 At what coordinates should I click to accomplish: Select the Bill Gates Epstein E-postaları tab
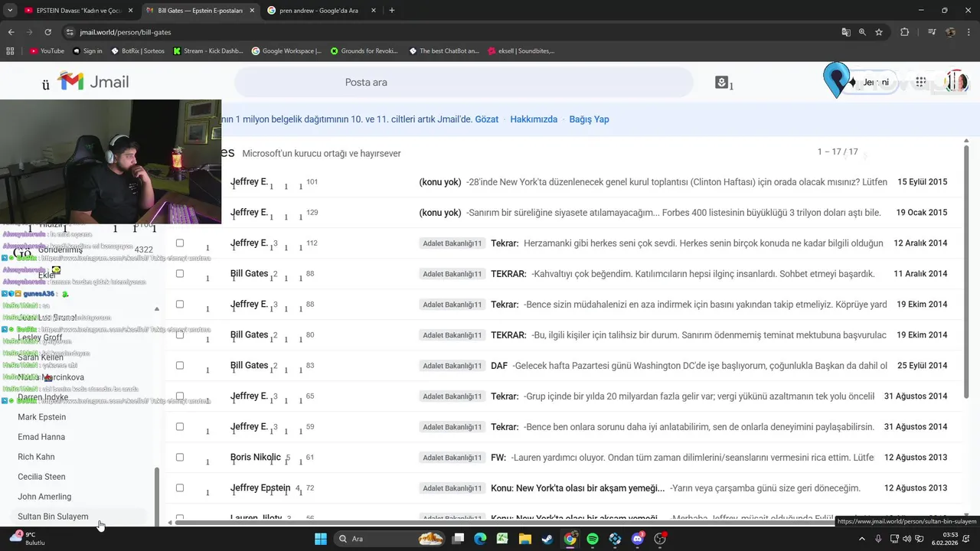[x=199, y=11]
